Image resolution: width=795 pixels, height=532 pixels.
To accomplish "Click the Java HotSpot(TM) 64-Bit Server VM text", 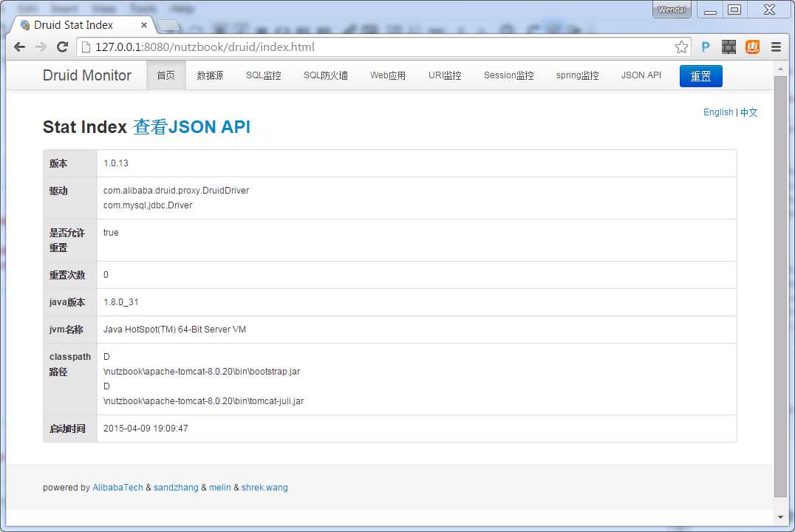I will 174,330.
